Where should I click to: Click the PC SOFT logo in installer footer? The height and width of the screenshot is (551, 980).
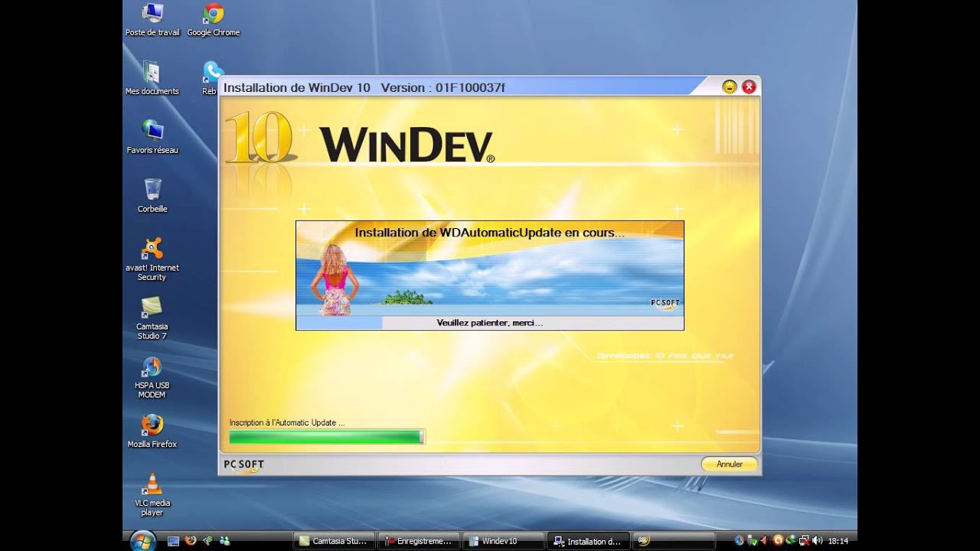click(x=244, y=465)
